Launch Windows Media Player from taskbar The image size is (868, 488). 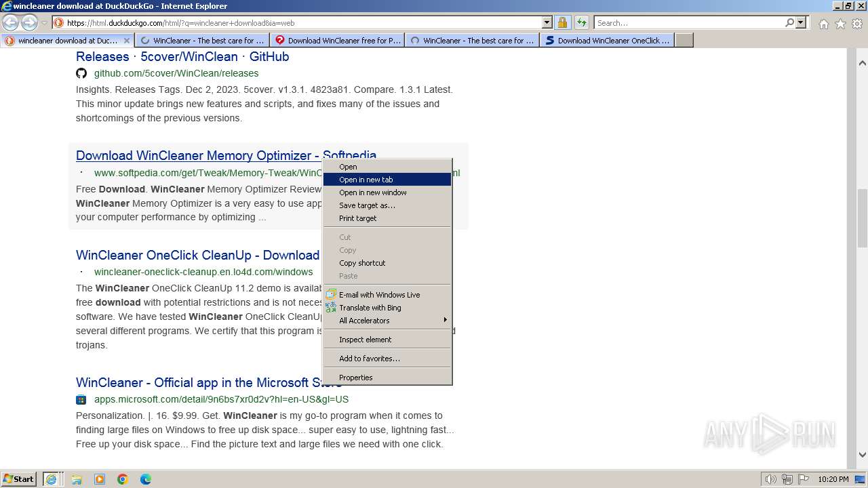point(100,479)
